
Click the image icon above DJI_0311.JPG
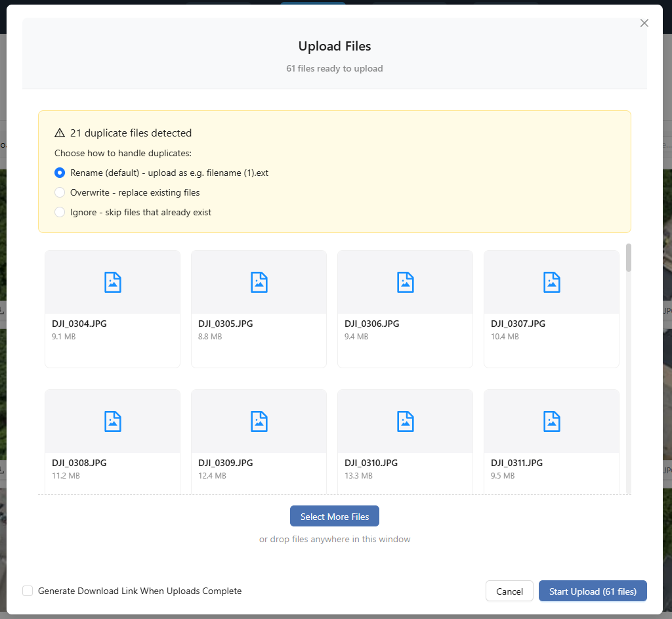(551, 421)
